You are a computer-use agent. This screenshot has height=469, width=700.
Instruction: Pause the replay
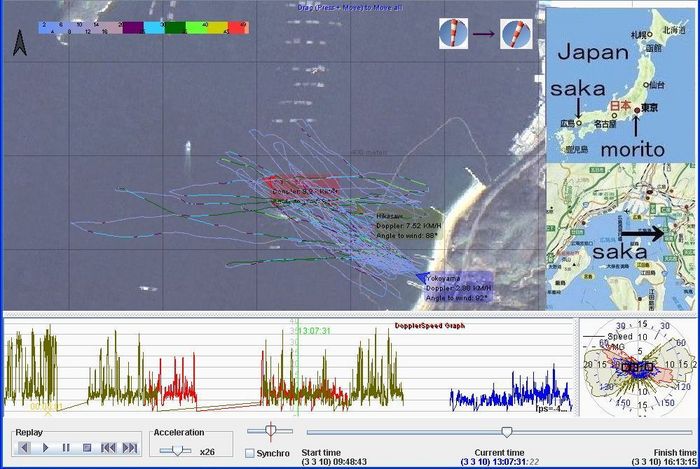[x=66, y=447]
